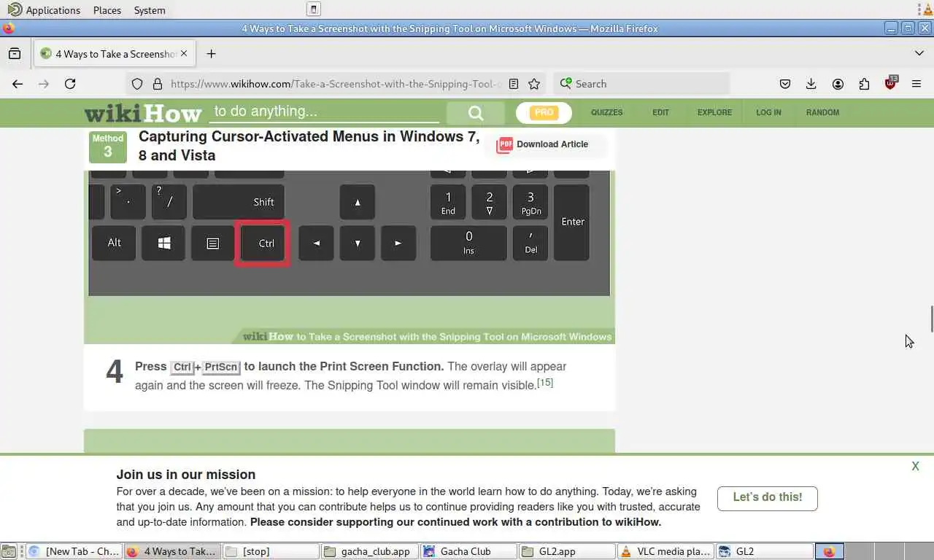The width and height of the screenshot is (934, 560).
Task: Expand the list all tabs chevron
Action: [x=919, y=53]
